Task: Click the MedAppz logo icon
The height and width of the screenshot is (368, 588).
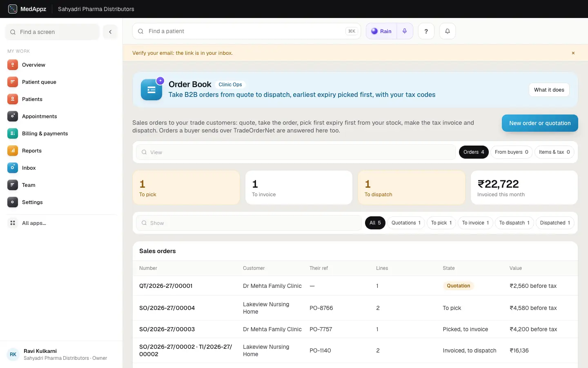Action: point(13,9)
